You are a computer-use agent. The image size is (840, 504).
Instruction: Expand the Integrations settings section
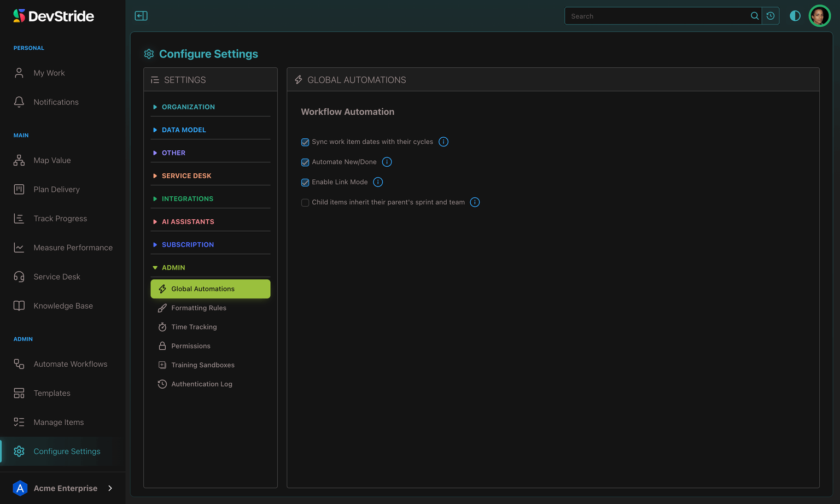[x=211, y=199]
